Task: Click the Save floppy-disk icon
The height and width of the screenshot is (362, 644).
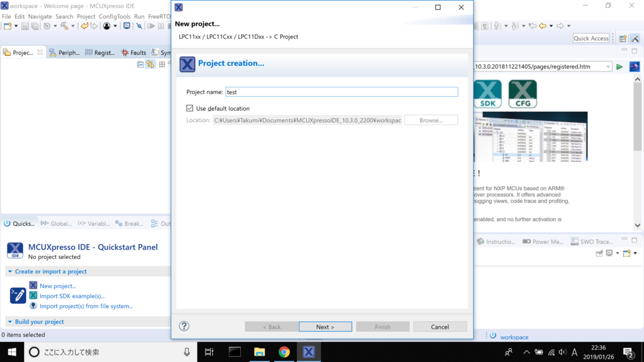Action: click(25, 26)
